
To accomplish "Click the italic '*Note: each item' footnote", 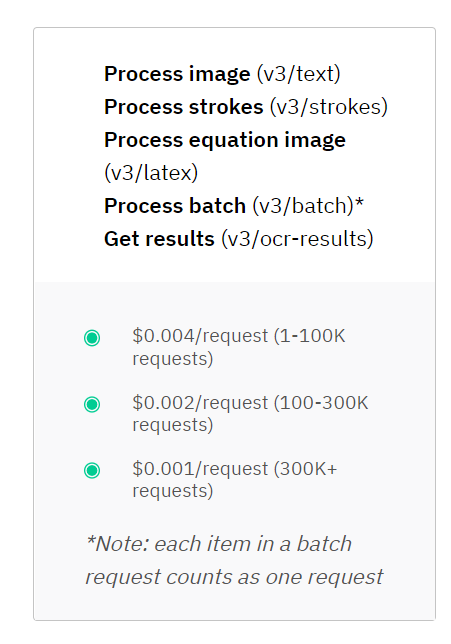I will pyautogui.click(x=168, y=544).
